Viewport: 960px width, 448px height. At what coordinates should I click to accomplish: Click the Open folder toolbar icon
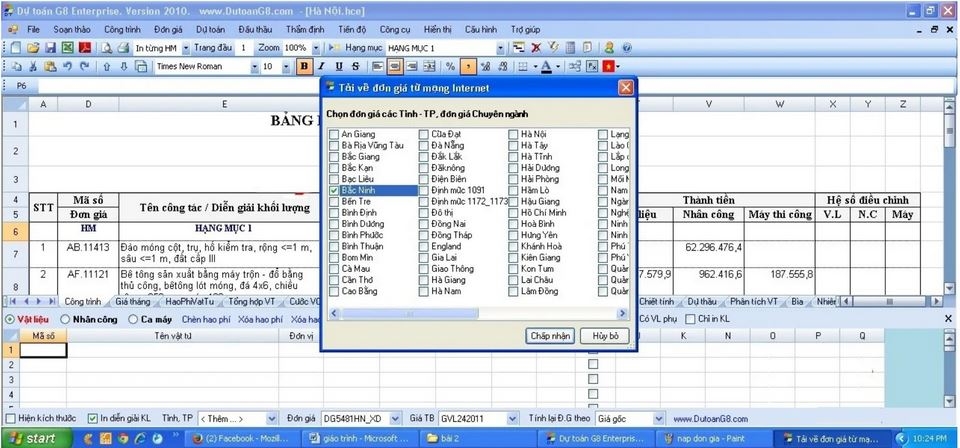(x=32, y=48)
